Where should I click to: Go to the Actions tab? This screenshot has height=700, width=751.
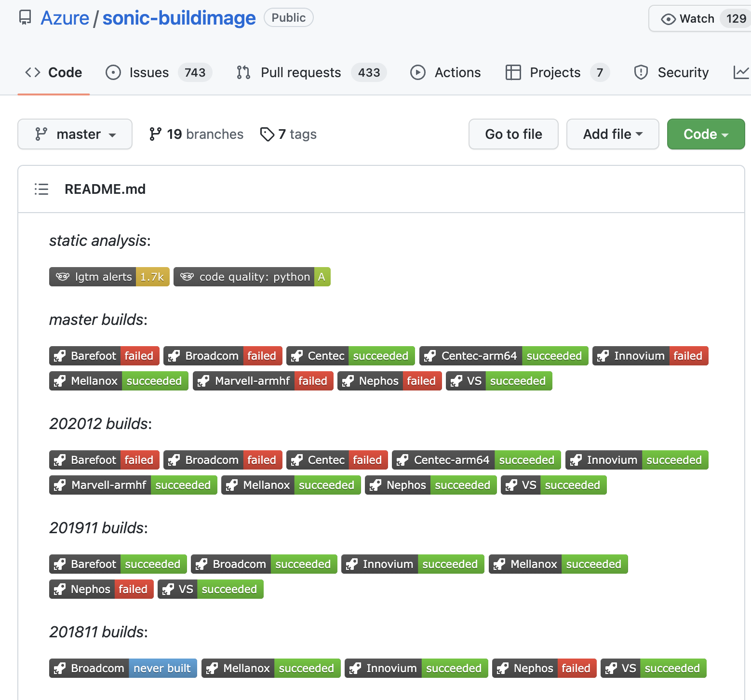point(445,72)
